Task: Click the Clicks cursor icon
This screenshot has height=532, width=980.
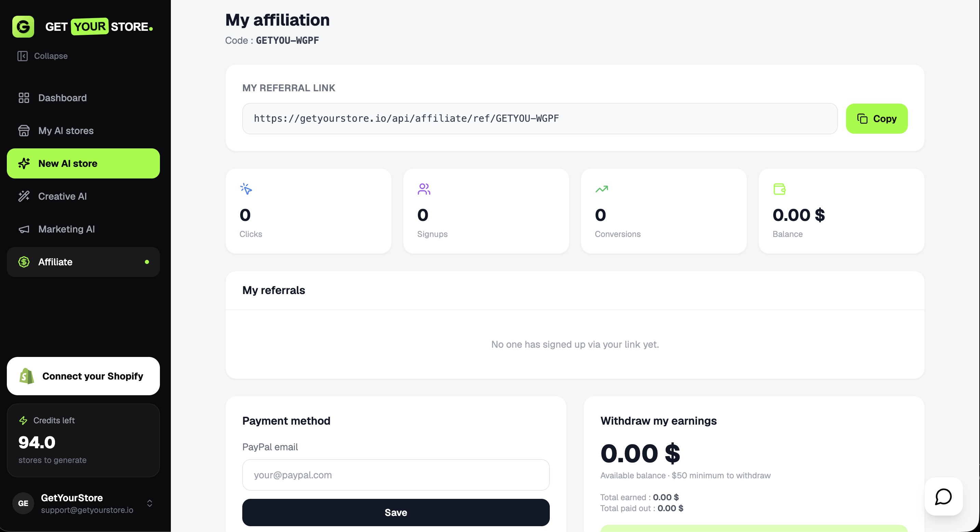Action: point(246,189)
